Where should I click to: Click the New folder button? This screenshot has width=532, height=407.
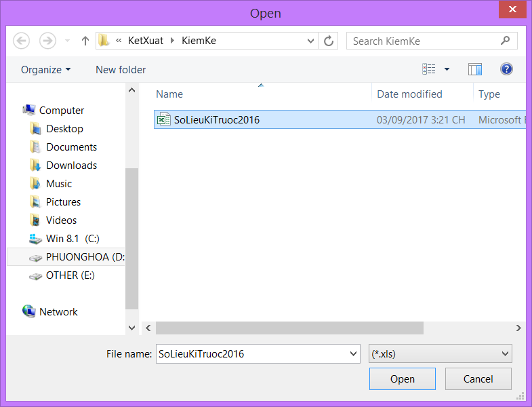[121, 69]
